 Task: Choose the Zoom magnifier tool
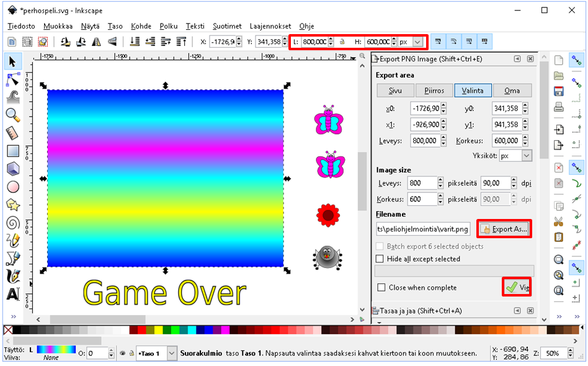(12, 115)
